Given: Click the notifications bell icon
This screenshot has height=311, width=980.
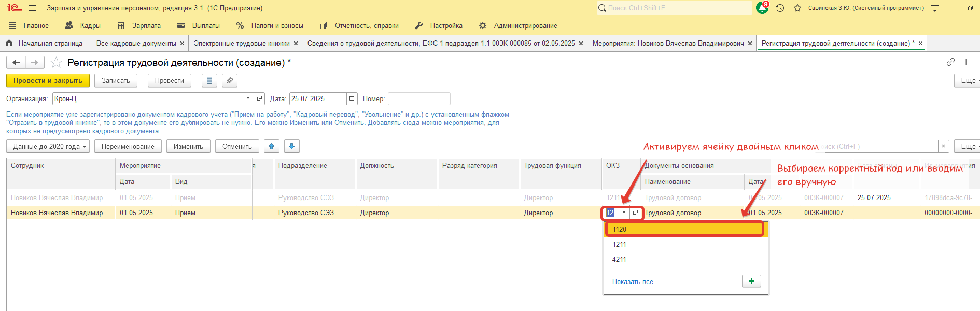Looking at the screenshot, I should pos(762,8).
